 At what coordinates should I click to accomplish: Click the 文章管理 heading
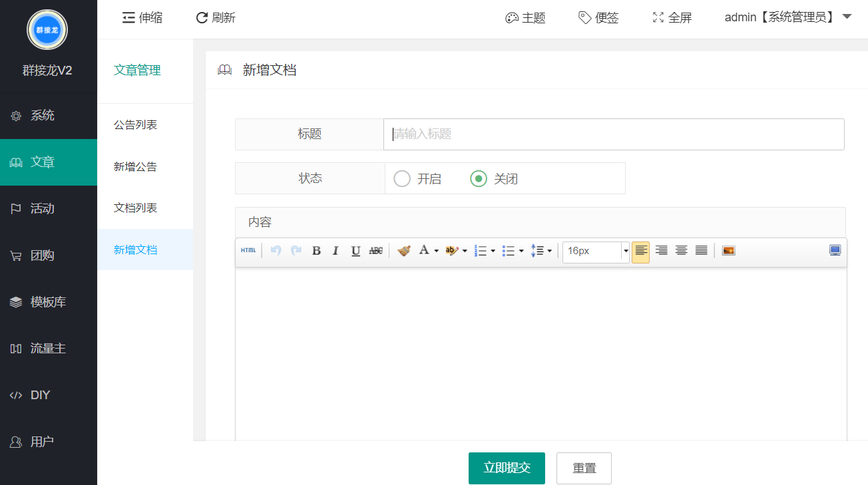(137, 71)
